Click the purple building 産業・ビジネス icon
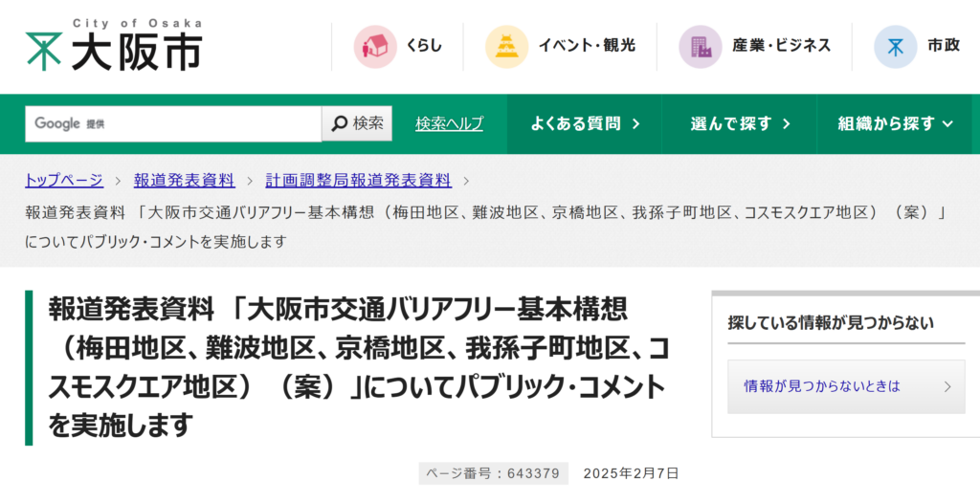Image resolution: width=980 pixels, height=502 pixels. (701, 46)
